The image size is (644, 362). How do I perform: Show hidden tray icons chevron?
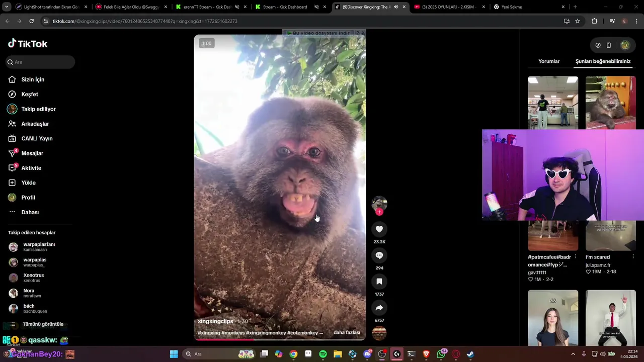point(573,354)
